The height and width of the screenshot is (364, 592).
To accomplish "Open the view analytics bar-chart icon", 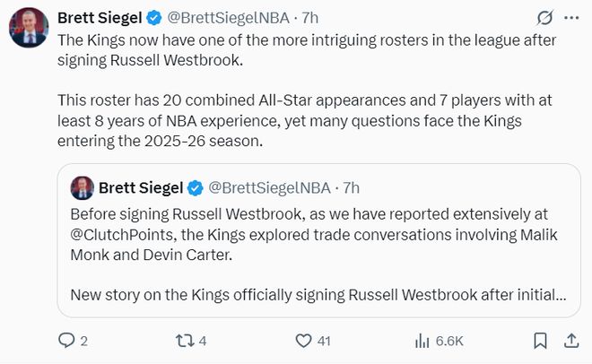I will [422, 341].
